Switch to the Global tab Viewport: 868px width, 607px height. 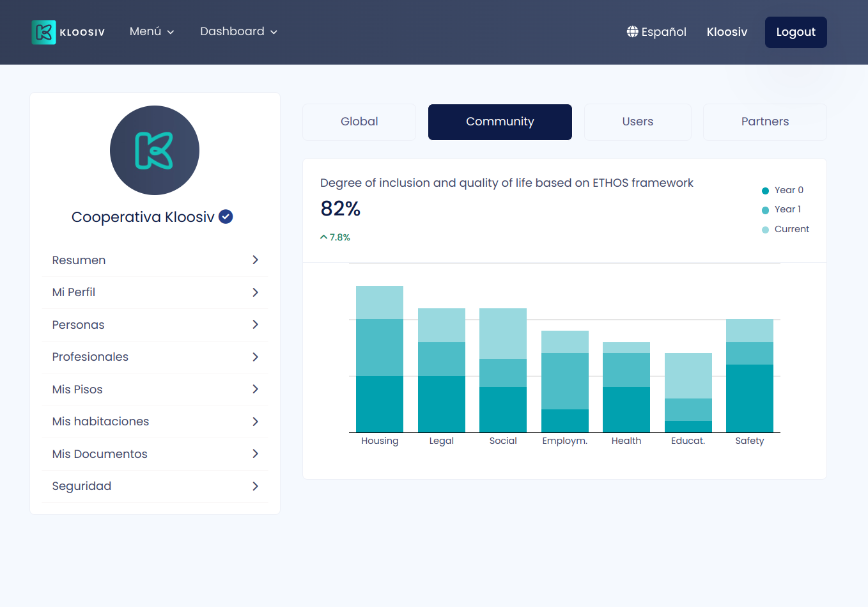359,122
